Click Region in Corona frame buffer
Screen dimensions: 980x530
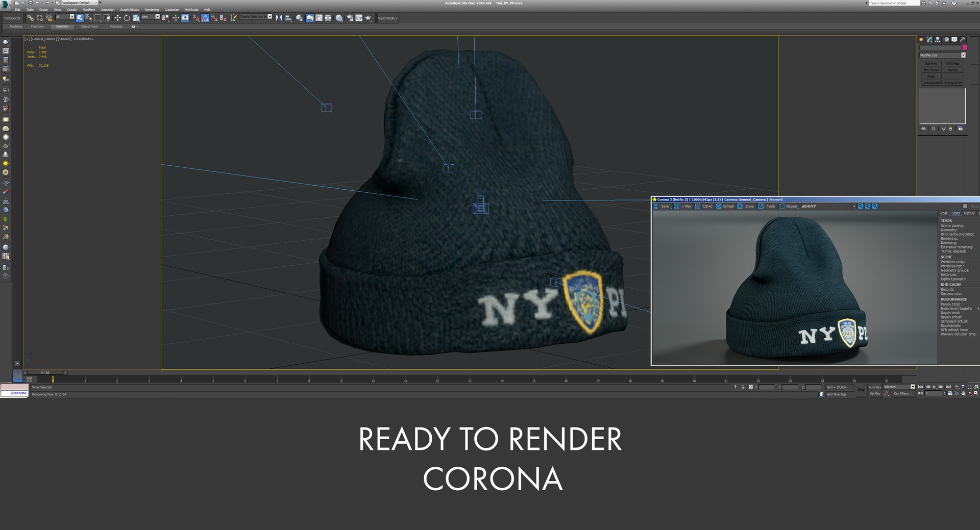point(789,206)
